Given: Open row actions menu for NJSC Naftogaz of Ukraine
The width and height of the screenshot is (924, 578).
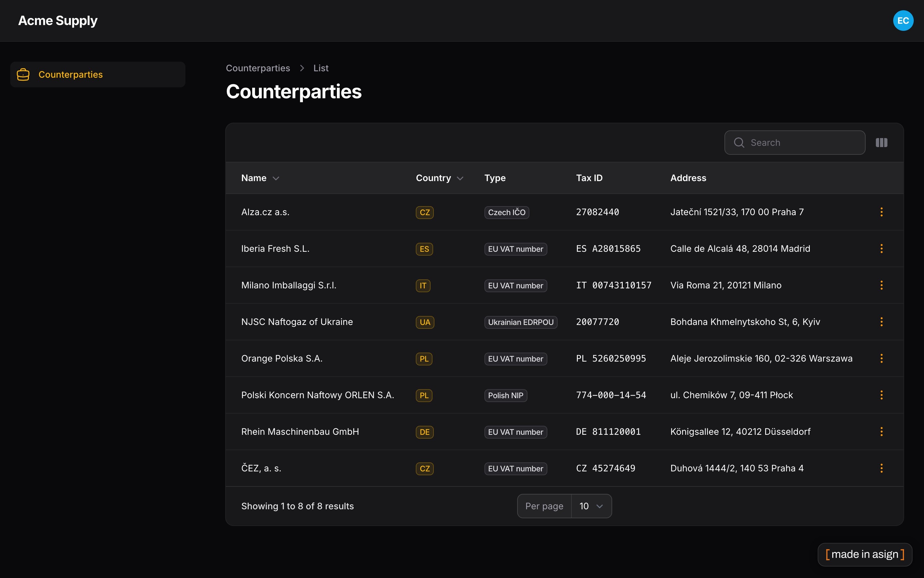Looking at the screenshot, I should click(x=881, y=322).
